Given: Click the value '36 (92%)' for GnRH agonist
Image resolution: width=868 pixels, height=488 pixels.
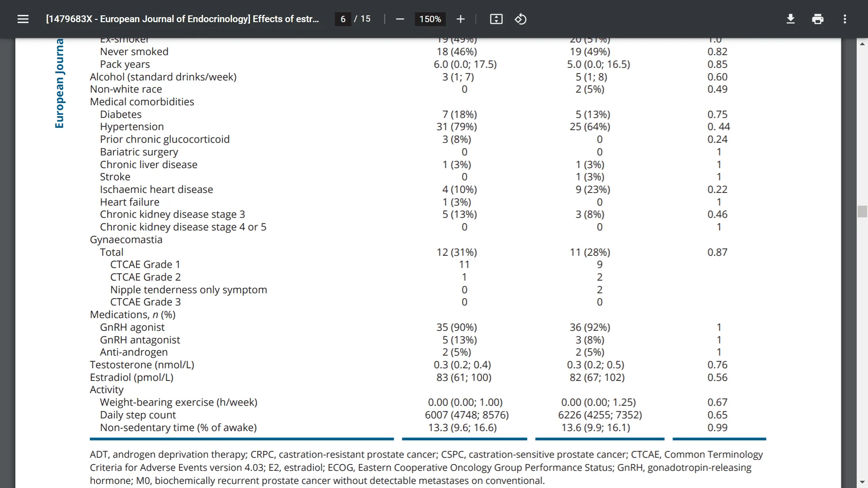Looking at the screenshot, I should (590, 327).
